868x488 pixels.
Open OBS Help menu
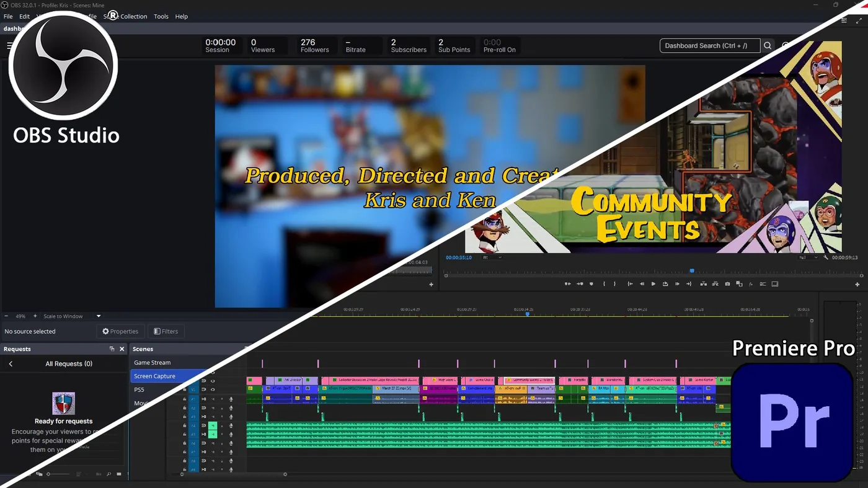coord(182,17)
